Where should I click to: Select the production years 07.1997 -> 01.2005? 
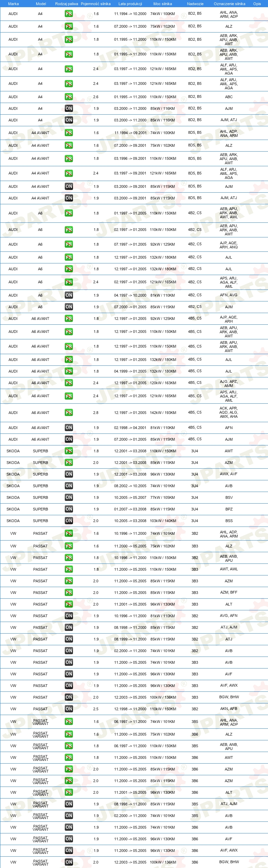130,244
